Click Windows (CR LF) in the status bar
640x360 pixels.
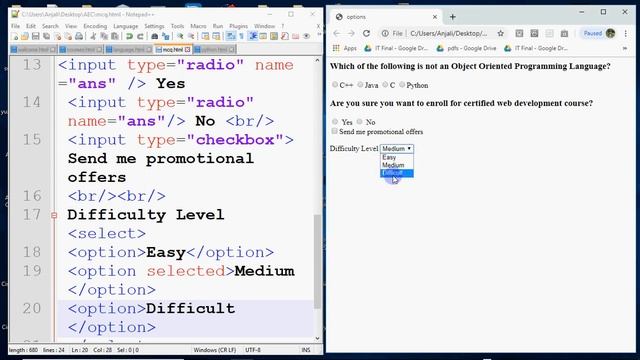point(215,350)
